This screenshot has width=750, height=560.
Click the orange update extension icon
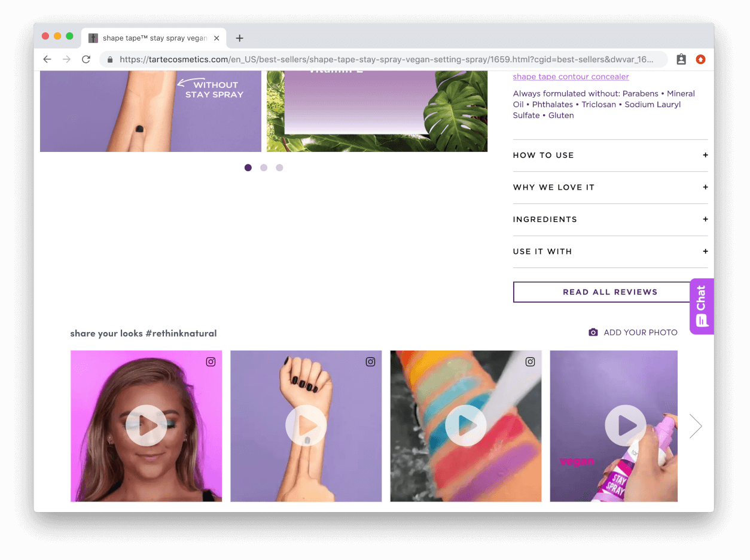(x=700, y=59)
